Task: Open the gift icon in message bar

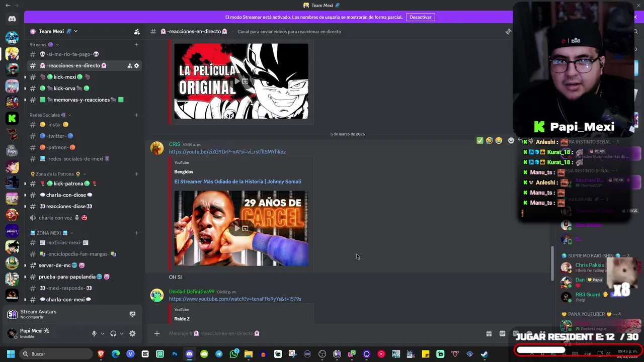Action: pos(489,333)
